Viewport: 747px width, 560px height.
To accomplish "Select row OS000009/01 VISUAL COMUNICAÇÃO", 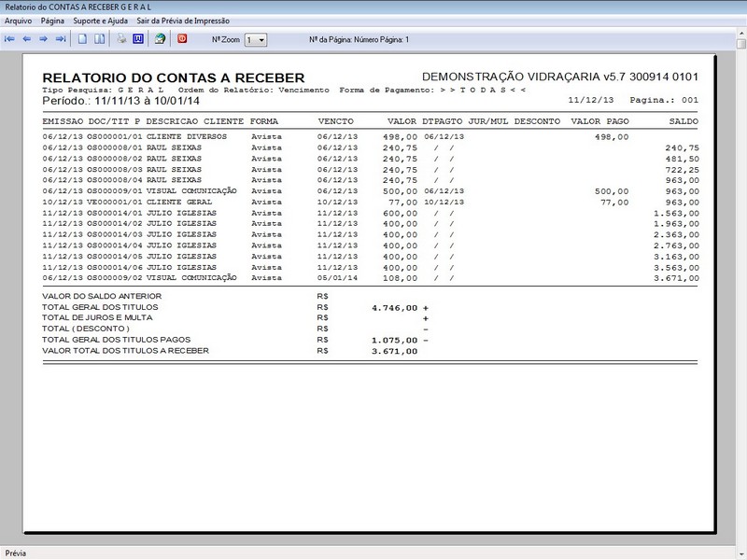I will click(x=370, y=191).
